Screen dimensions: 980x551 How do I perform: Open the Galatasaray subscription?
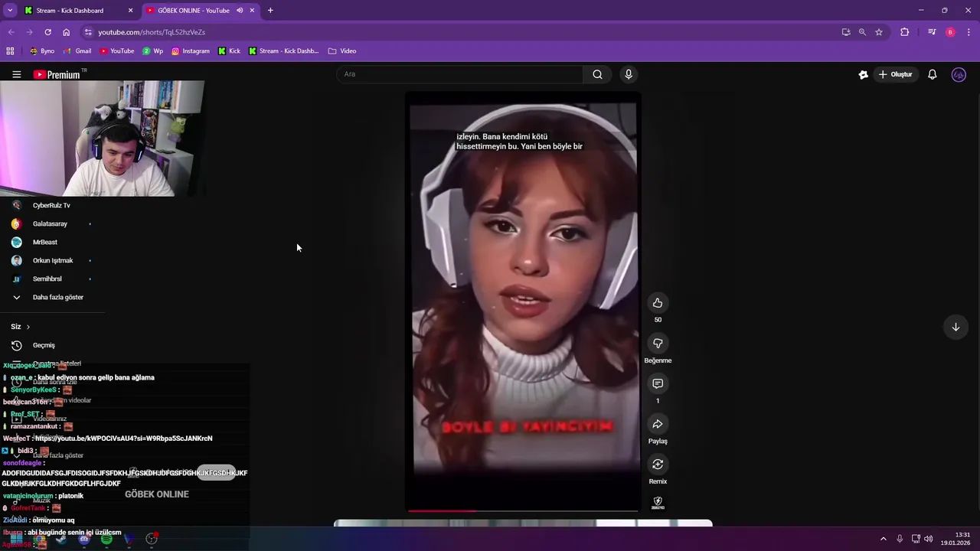pyautogui.click(x=52, y=223)
